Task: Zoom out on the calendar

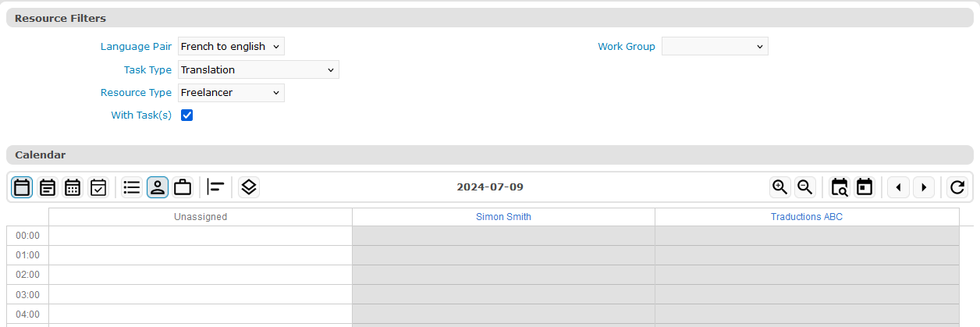Action: (804, 187)
